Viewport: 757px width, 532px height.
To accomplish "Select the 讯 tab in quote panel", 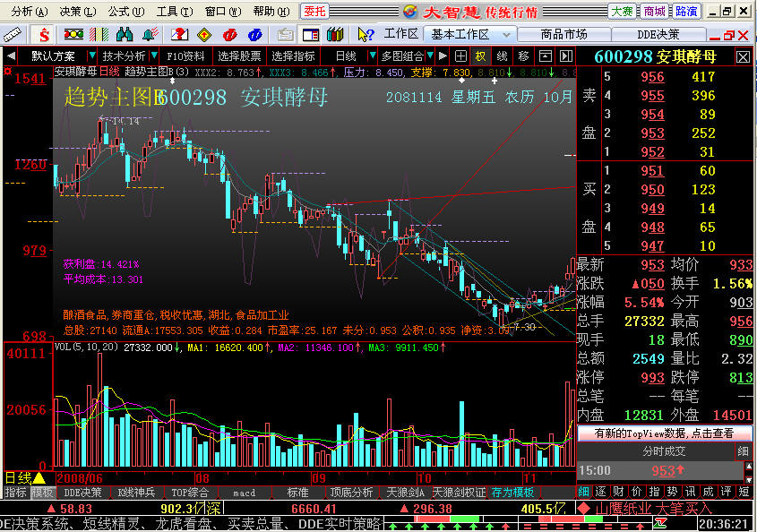I will [x=690, y=492].
